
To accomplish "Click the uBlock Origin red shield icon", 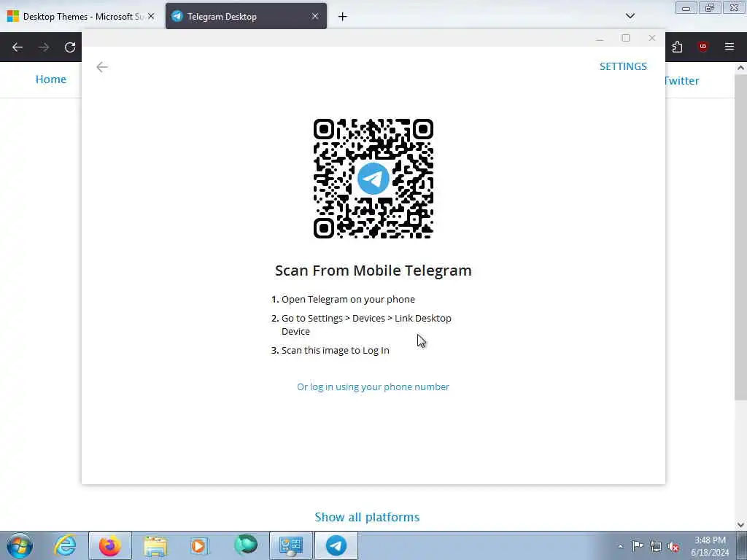I will click(x=703, y=47).
